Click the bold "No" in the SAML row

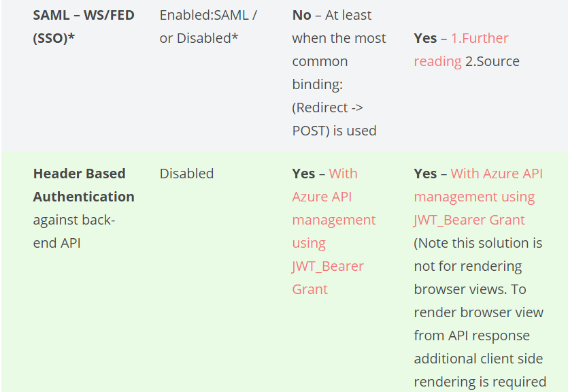coord(301,15)
